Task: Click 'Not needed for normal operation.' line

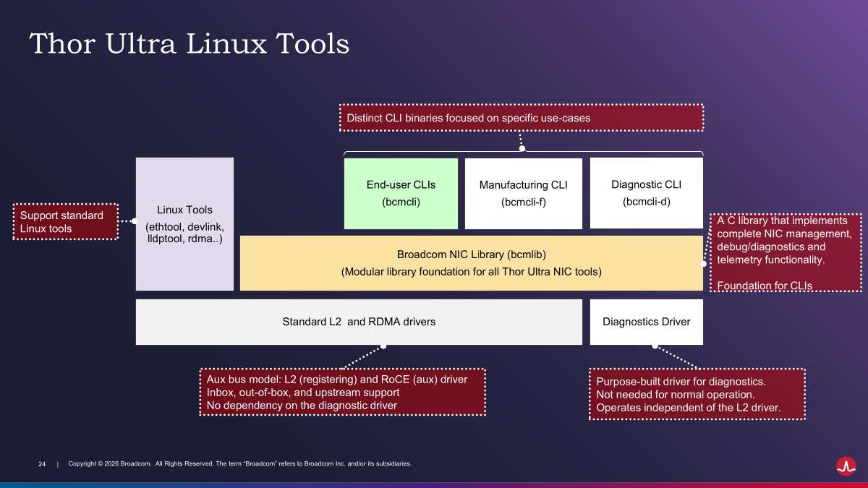Action: pos(676,395)
